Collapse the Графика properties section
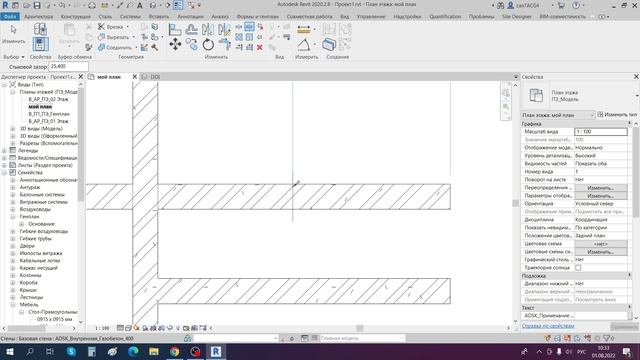This screenshot has height=360, width=640. pyautogui.click(x=629, y=123)
